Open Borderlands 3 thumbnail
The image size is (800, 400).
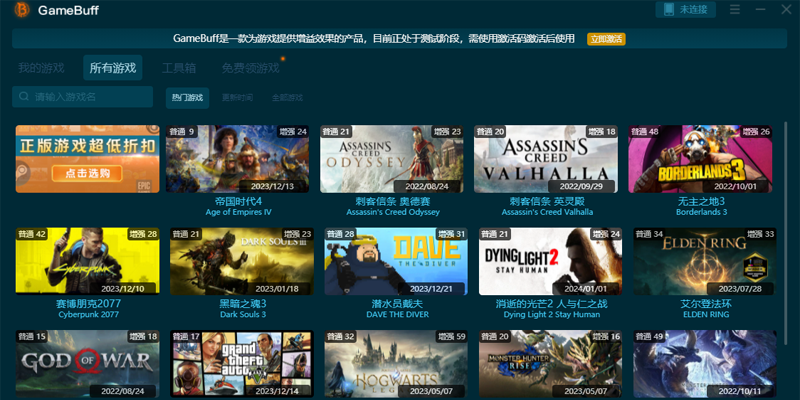point(700,159)
